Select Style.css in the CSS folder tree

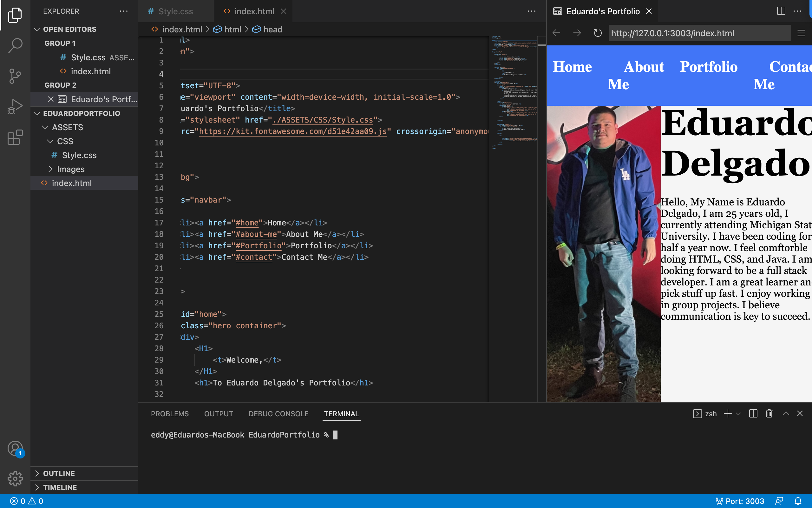coord(79,155)
